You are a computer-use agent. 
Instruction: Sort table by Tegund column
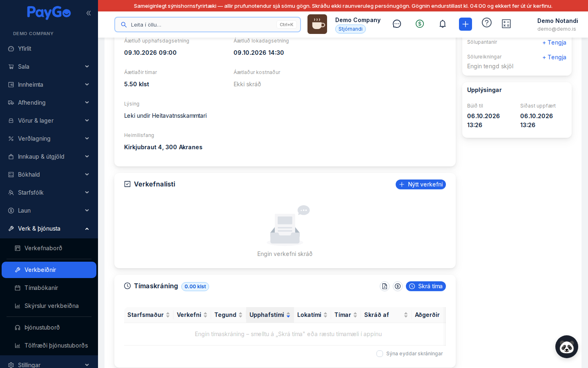229,315
